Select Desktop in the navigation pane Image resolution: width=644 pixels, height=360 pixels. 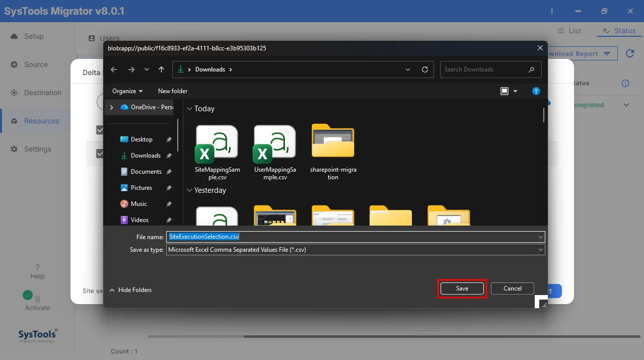141,139
